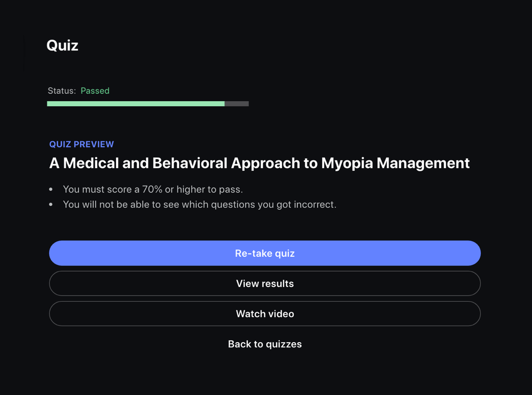Click the word Behavioral in the quiz title
This screenshot has width=532, height=395.
click(x=190, y=163)
